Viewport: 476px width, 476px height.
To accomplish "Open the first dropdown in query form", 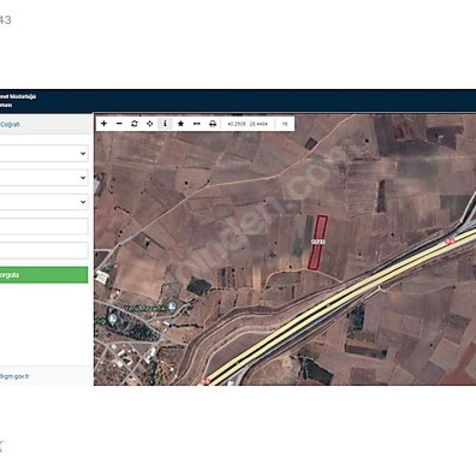I will pos(44,153).
